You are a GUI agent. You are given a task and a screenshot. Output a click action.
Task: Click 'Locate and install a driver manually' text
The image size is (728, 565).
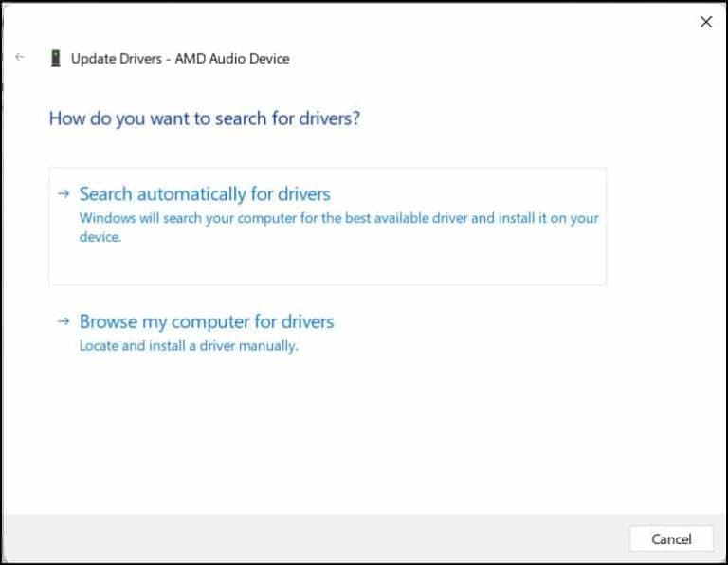point(189,346)
